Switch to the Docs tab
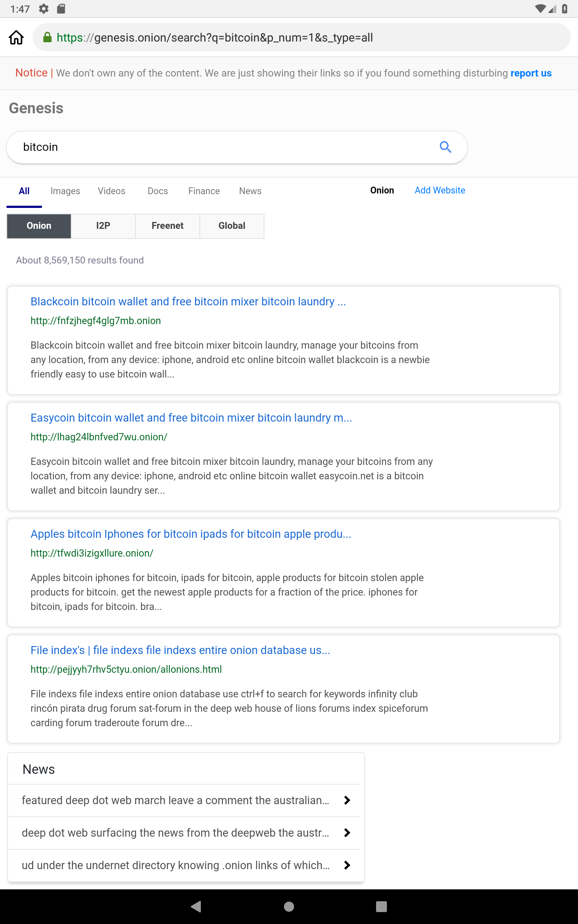 (158, 191)
